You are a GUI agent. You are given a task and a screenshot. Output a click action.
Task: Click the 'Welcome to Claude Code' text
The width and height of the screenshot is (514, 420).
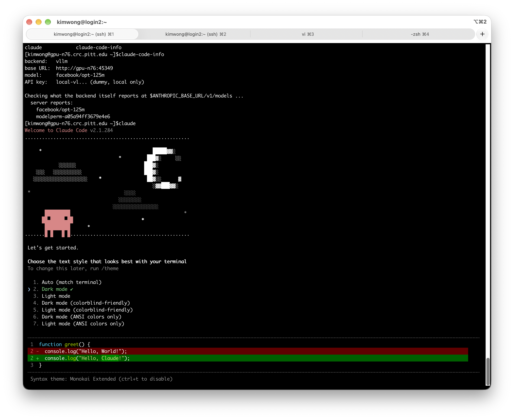point(56,130)
